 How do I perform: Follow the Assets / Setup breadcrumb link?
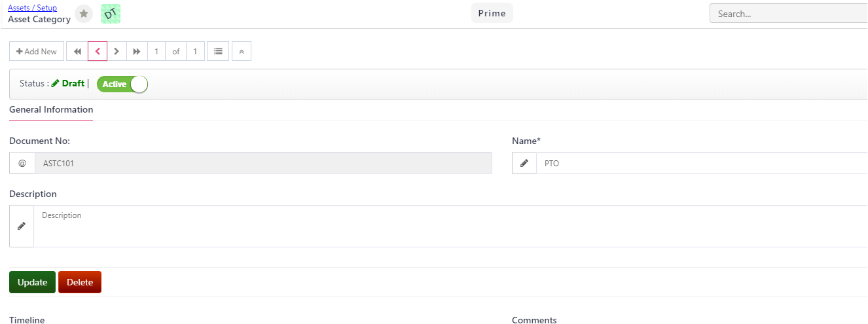pos(32,8)
